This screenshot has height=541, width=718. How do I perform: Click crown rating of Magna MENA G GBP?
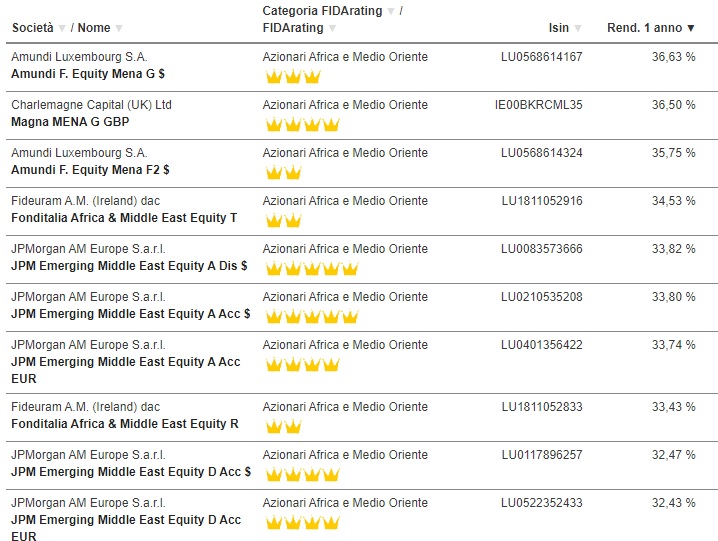[303, 124]
